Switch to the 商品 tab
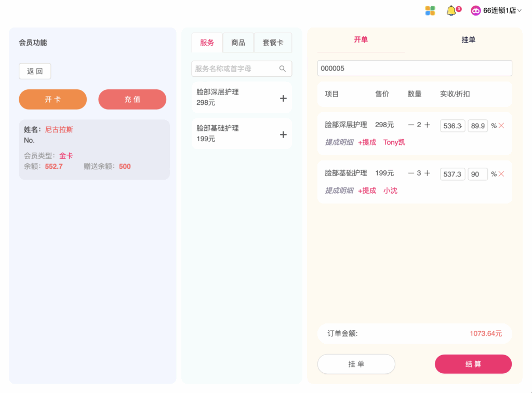This screenshot has width=532, height=393. click(x=238, y=43)
